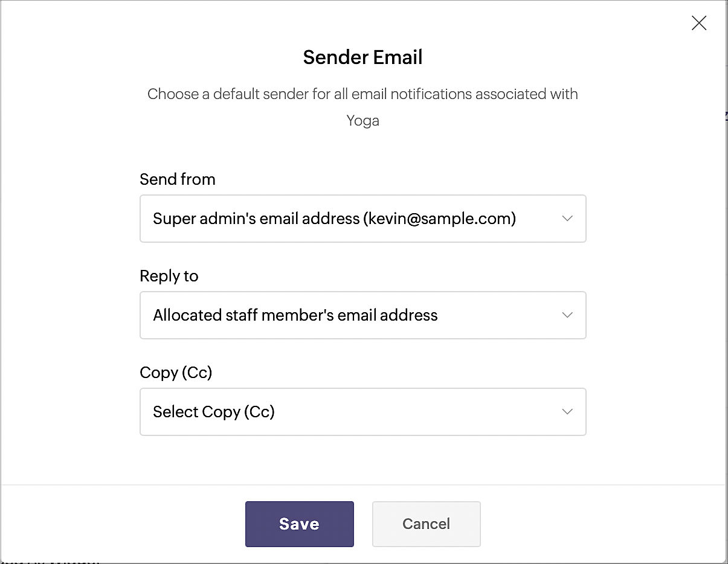Open the Reply to dropdown

363,315
